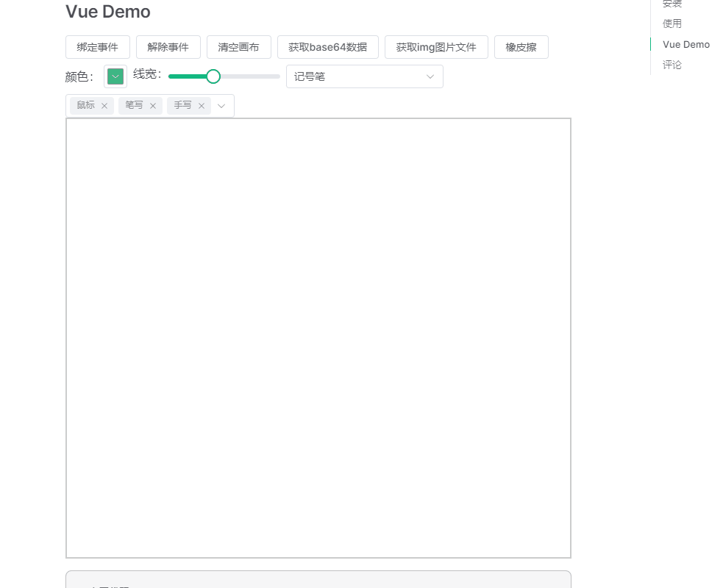Remove the 手写 tag via its × icon

tap(201, 105)
